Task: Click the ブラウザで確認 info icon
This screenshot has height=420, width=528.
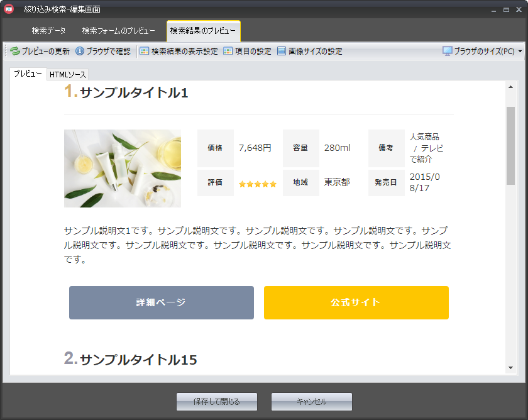Action: click(x=80, y=52)
